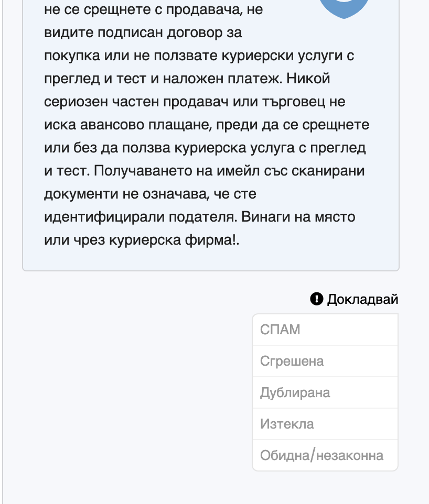Click line starting 'покупка или не ползвате'
This screenshot has width=429, height=504.
pyautogui.click(x=199, y=56)
